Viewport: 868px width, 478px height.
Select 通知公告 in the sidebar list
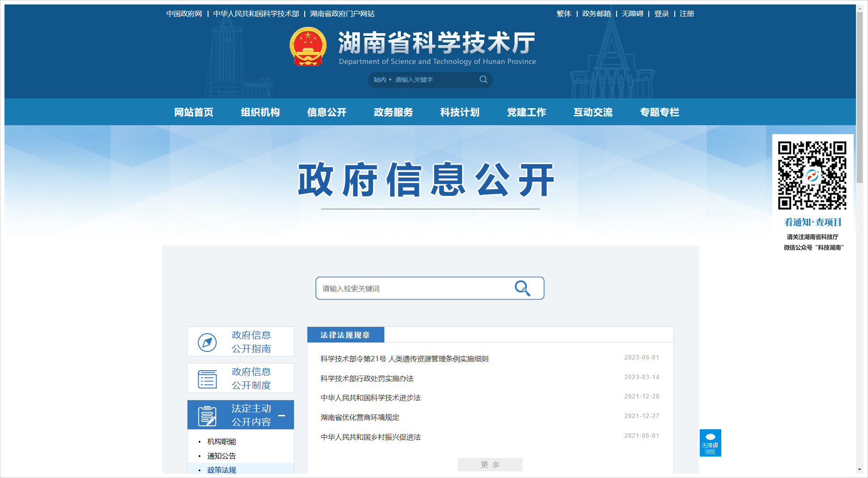tap(221, 456)
